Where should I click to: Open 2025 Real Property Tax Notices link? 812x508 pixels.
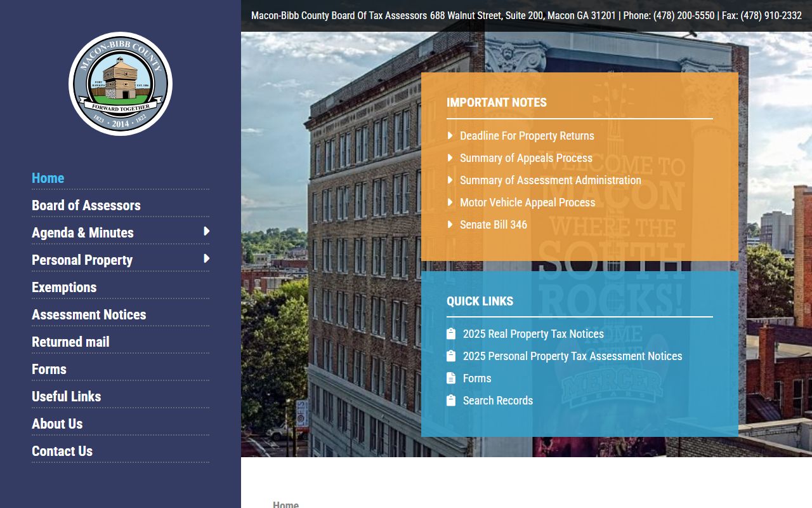534,334
